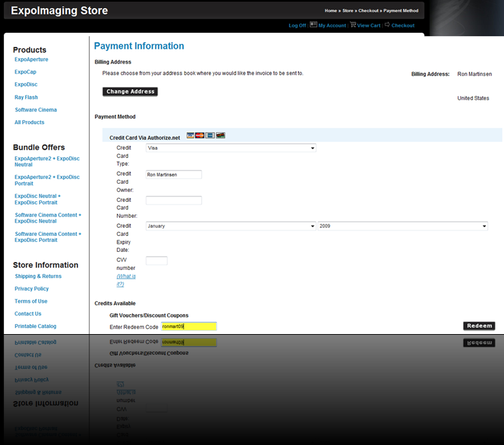
Task: Click the American Express logo icon
Action: 210,136
